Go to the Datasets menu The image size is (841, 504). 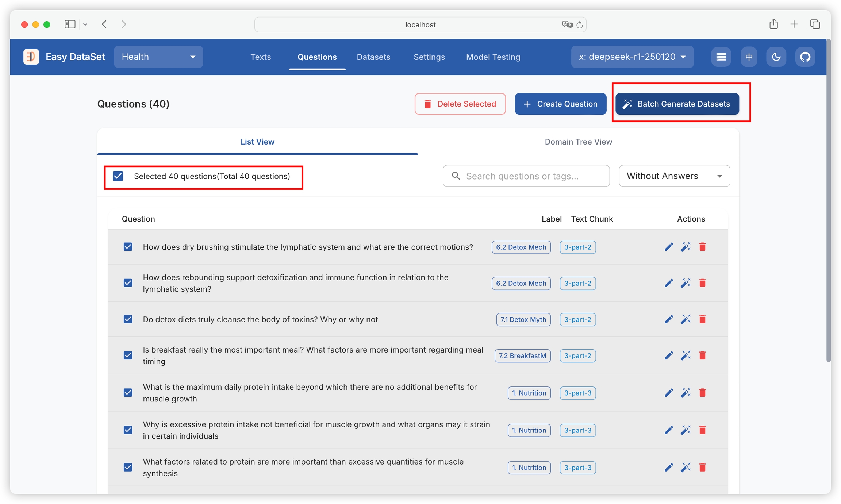coord(373,57)
